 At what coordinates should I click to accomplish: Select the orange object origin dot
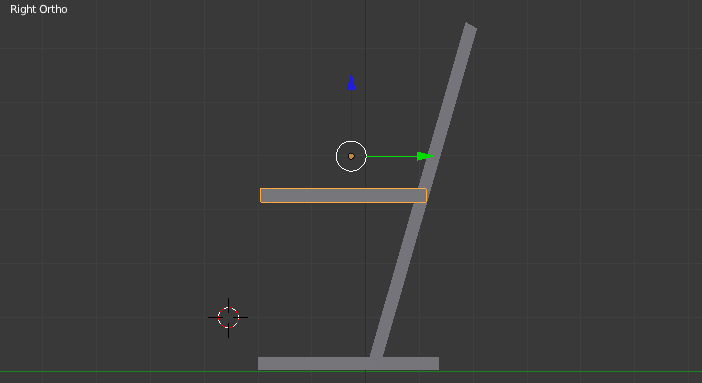pos(351,156)
